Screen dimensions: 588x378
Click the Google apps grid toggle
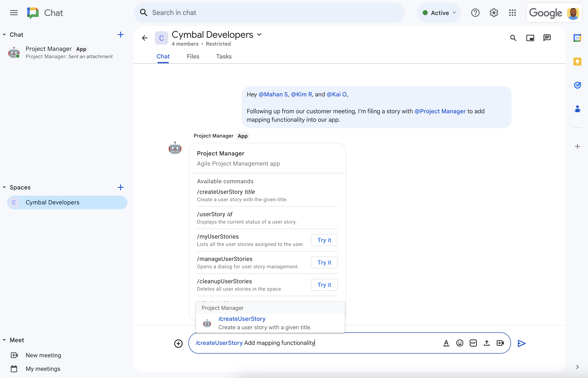512,12
